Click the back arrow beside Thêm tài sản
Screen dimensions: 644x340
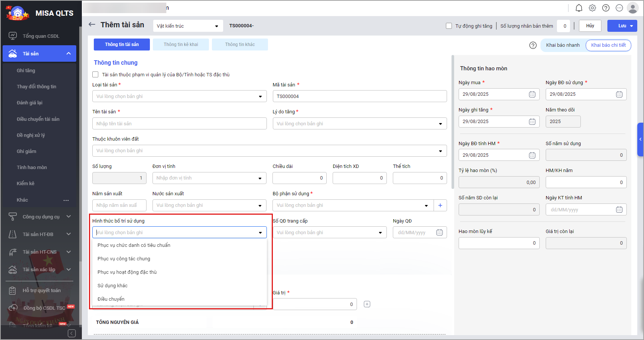pyautogui.click(x=92, y=25)
